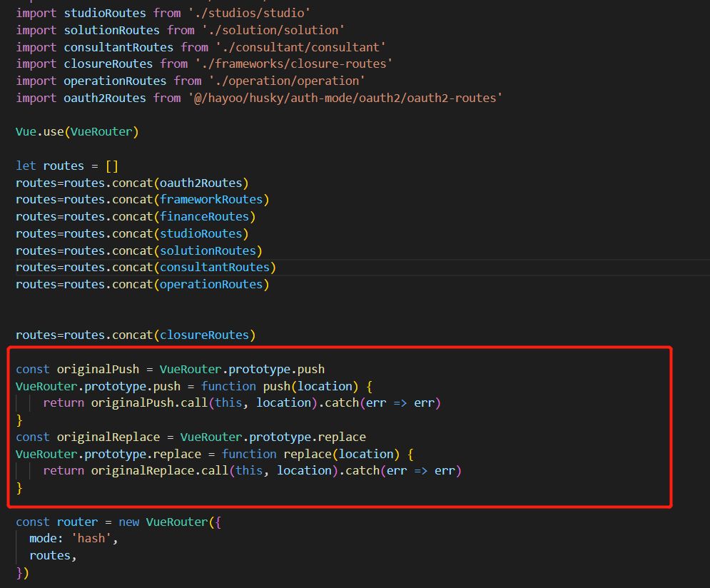710x588 pixels.
Task: Click the './consultant/consultant' path string
Action: (x=300, y=47)
